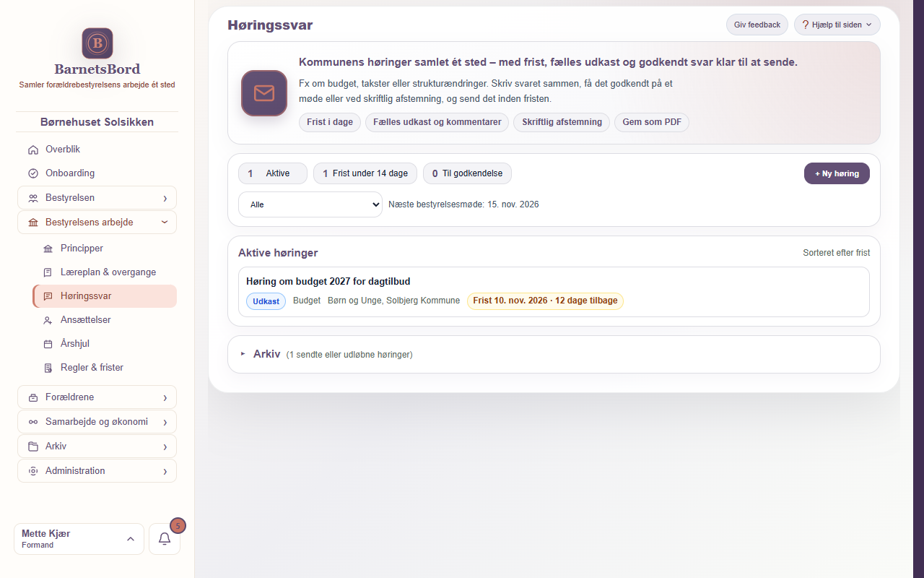Click the calendar icon beside Årshjul
The height and width of the screenshot is (578, 924).
tap(48, 344)
